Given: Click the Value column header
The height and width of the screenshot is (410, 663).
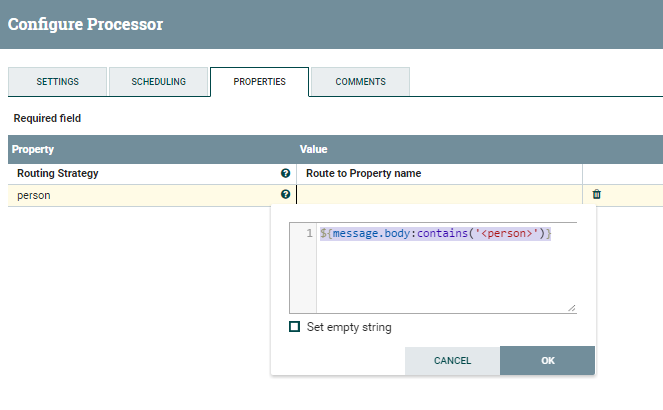Looking at the screenshot, I should click(x=314, y=149).
